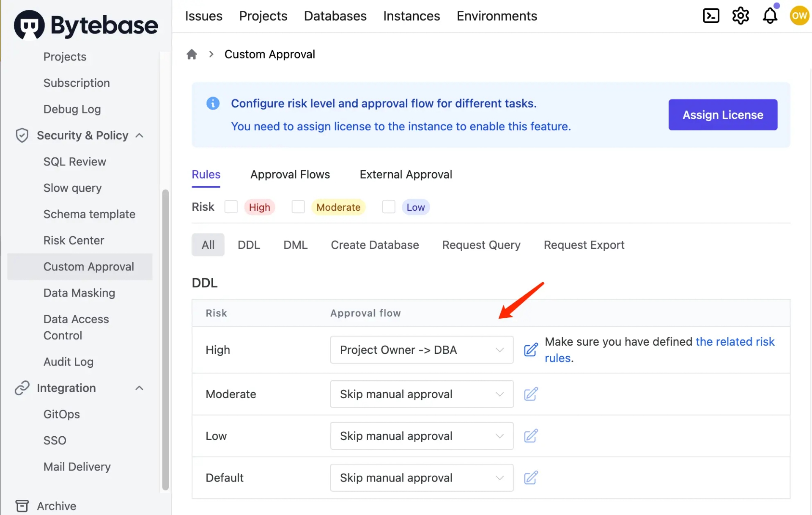Click the red High risk tag

click(260, 207)
